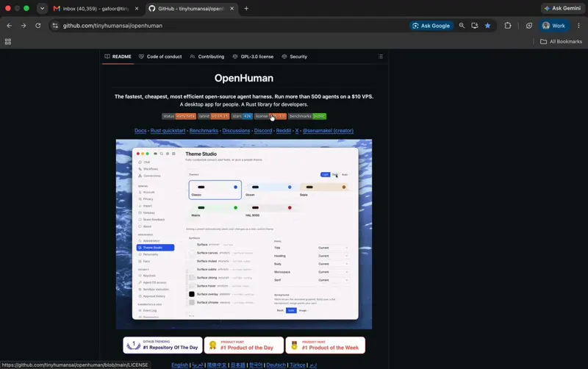Open the Reddit link
Screen dimensions: 588x369
click(x=284, y=131)
